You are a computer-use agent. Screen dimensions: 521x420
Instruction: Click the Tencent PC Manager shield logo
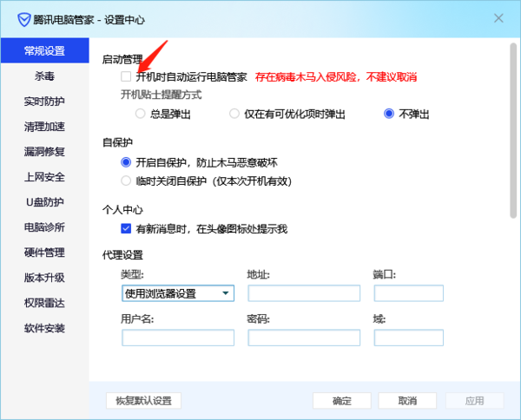pyautogui.click(x=24, y=20)
